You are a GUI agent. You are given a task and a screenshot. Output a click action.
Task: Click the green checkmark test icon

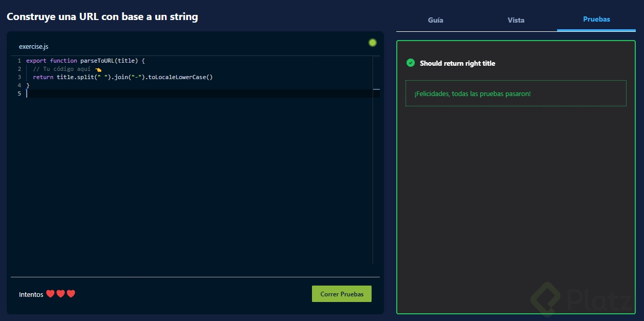click(x=411, y=63)
